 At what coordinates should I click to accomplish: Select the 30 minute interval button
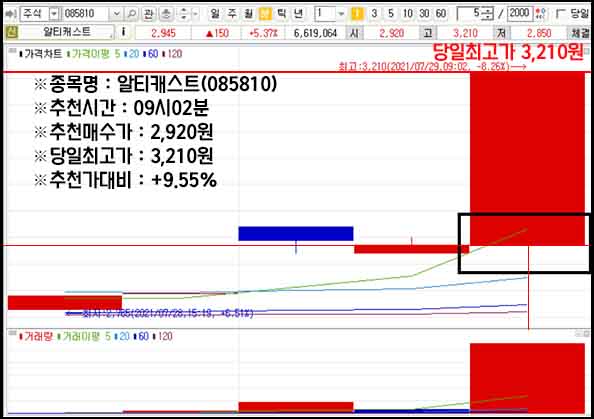click(424, 14)
